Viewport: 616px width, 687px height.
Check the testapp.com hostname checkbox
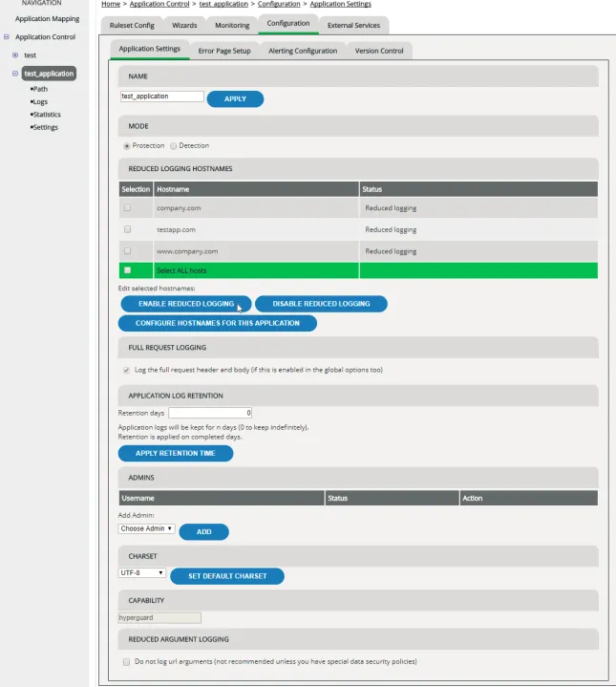(x=127, y=229)
